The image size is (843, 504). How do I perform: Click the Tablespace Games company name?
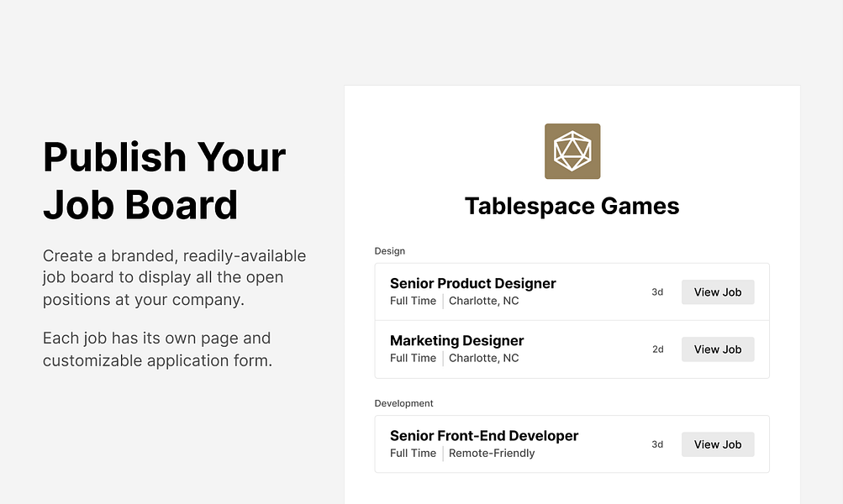(572, 207)
